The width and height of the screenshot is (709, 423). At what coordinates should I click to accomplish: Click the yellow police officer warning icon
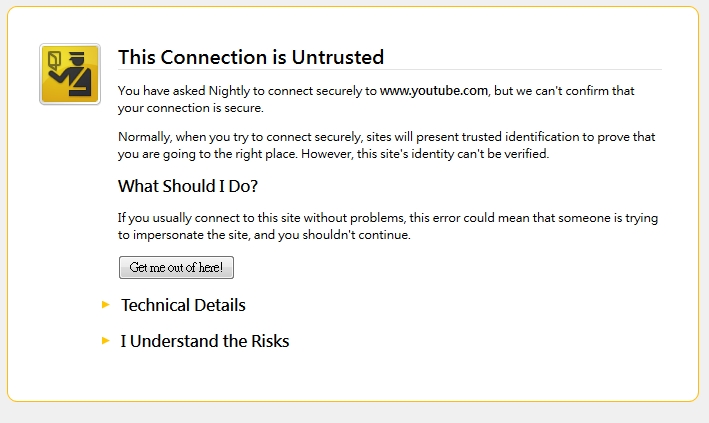pyautogui.click(x=69, y=74)
